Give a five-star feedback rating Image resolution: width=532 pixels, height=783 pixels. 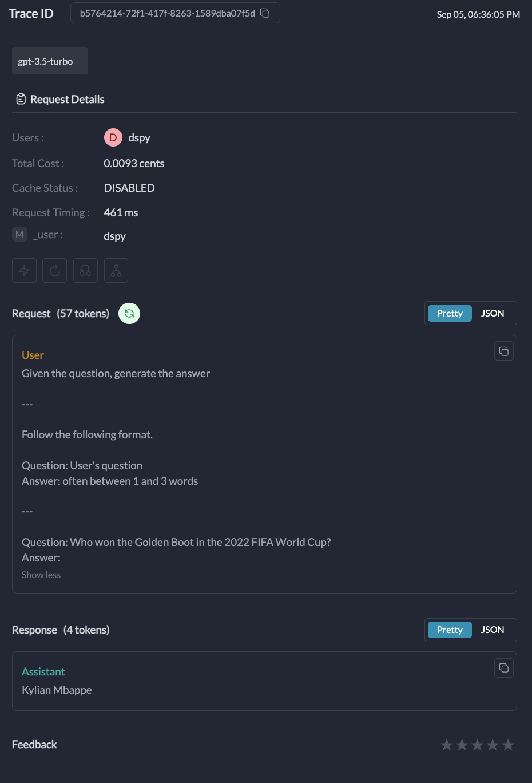click(x=508, y=745)
